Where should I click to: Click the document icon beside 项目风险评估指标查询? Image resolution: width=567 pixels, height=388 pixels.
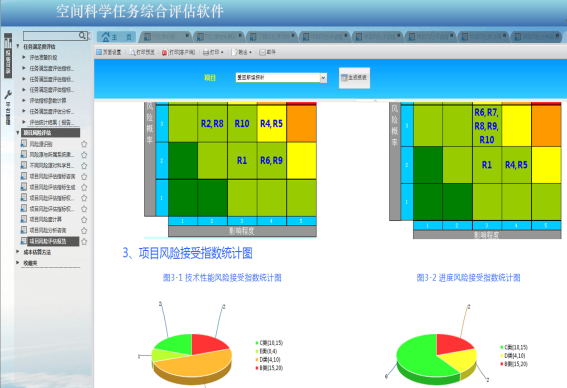click(24, 176)
